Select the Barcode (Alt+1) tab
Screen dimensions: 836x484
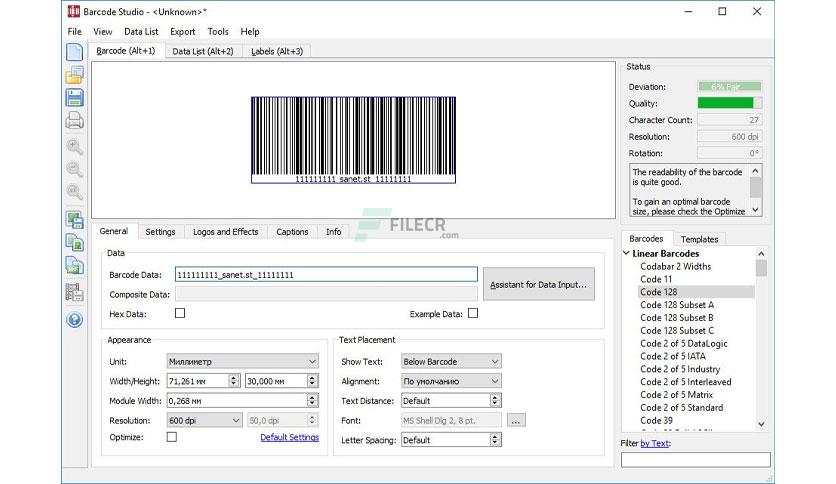[x=126, y=51]
